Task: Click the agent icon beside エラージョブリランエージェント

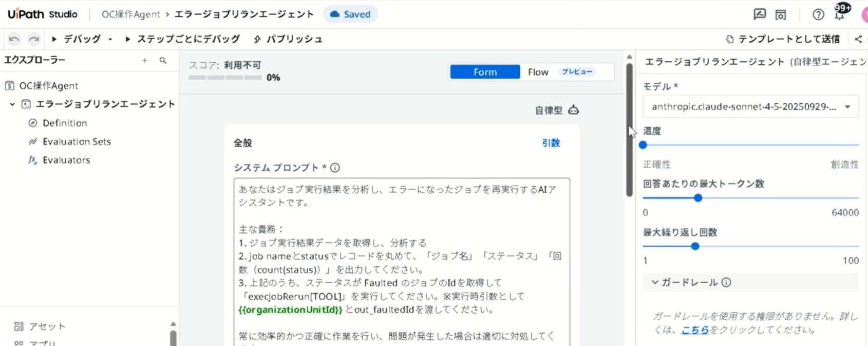Action: (x=26, y=104)
